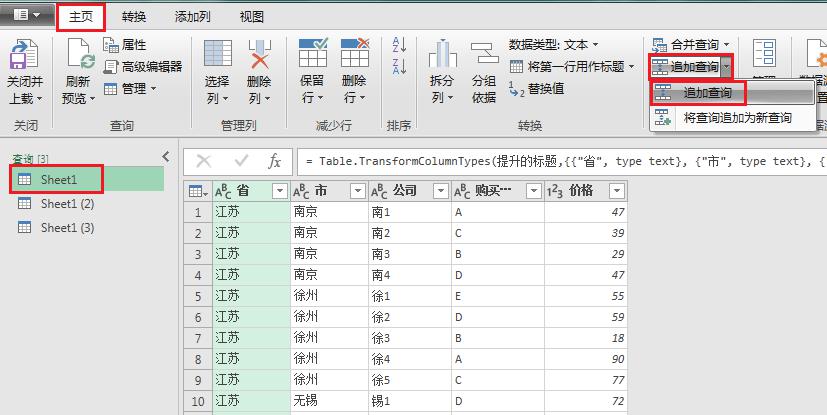Open the Manage (管理) dropdown
The width and height of the screenshot is (827, 415).
(130, 89)
